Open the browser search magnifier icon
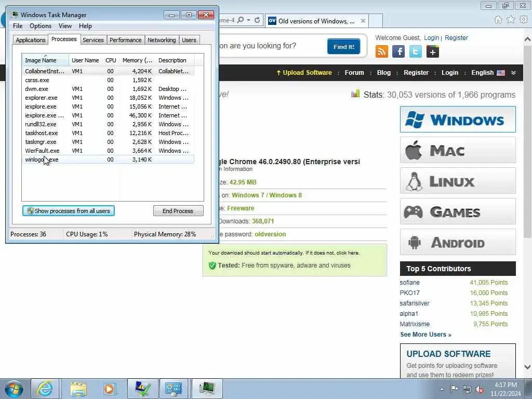The image size is (532, 399). click(x=241, y=20)
